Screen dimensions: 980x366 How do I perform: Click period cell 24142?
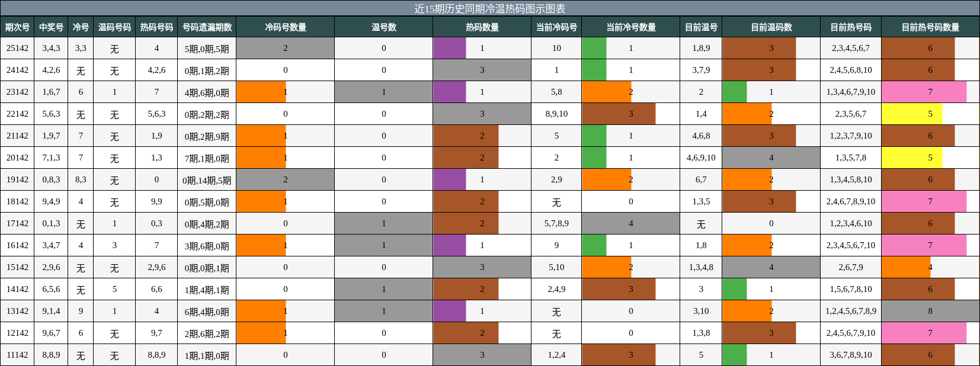[17, 70]
